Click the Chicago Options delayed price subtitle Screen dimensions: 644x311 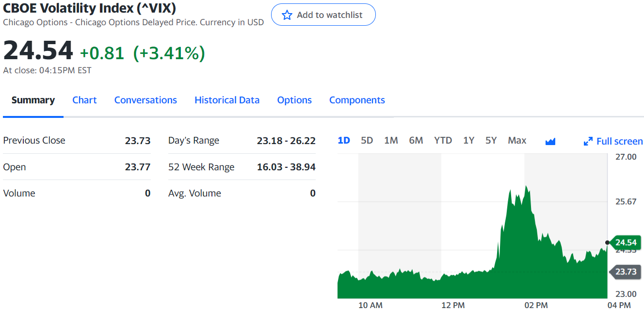pos(133,22)
